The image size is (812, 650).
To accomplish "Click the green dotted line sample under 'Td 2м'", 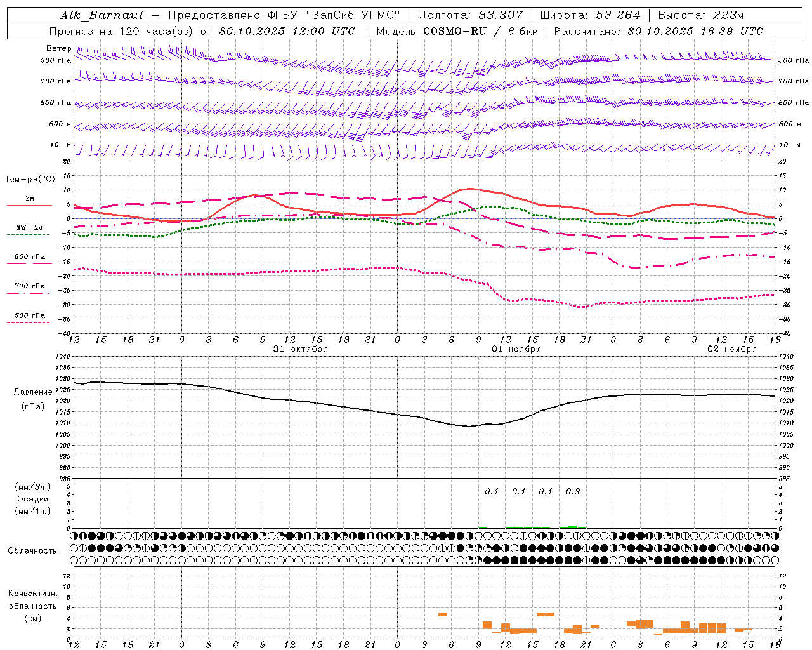I will click(x=28, y=235).
